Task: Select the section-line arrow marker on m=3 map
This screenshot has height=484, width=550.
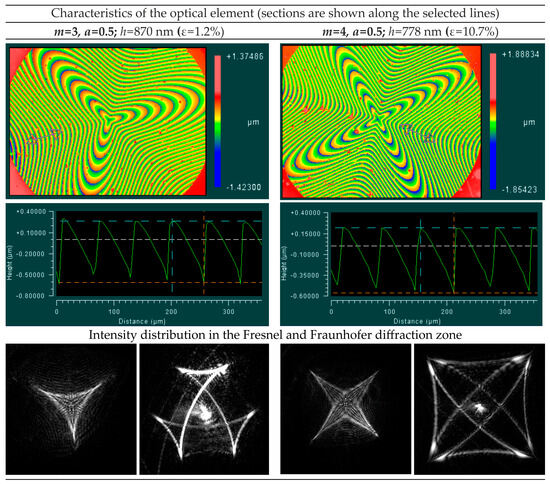Action: click(x=45, y=136)
